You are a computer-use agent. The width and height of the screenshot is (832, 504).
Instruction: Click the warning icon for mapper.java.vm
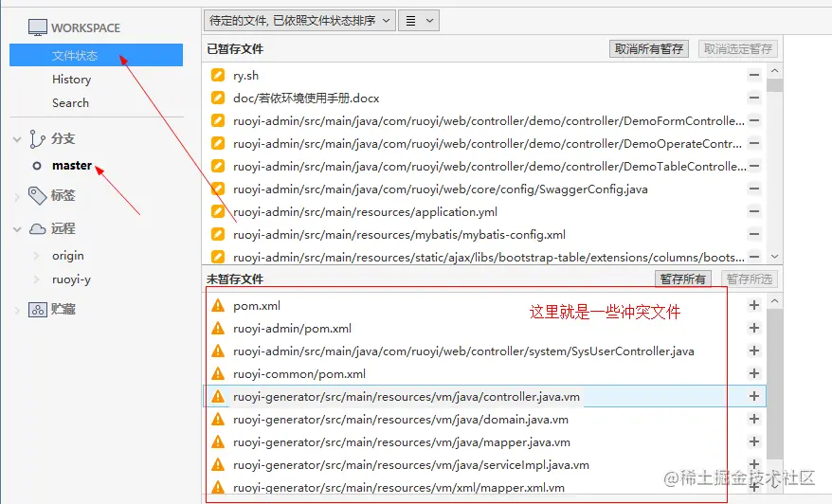(x=218, y=441)
